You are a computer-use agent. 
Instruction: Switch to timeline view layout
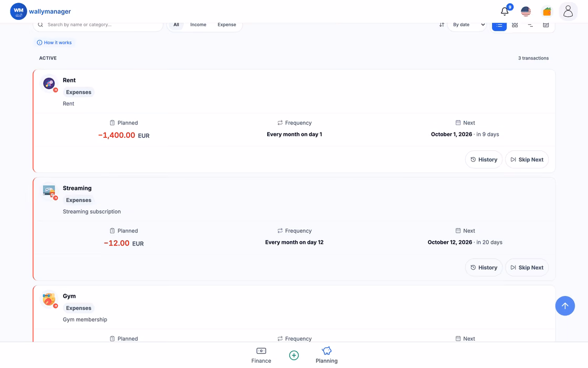[530, 25]
